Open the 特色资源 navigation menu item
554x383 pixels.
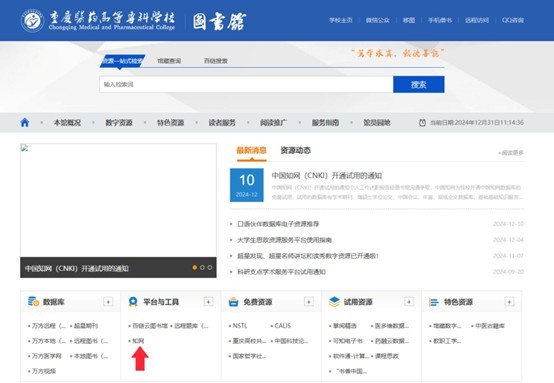click(x=170, y=123)
